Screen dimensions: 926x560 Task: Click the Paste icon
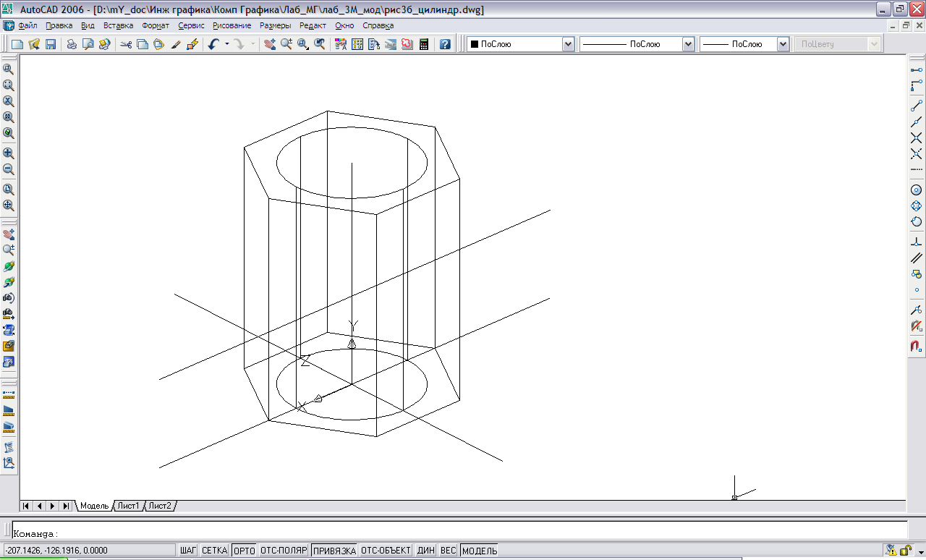pyautogui.click(x=158, y=44)
